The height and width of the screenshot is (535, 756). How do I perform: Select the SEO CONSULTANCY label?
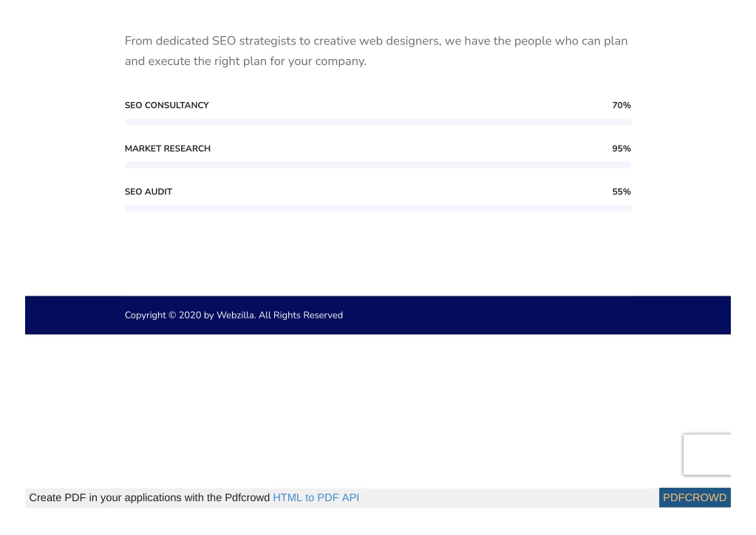click(167, 105)
